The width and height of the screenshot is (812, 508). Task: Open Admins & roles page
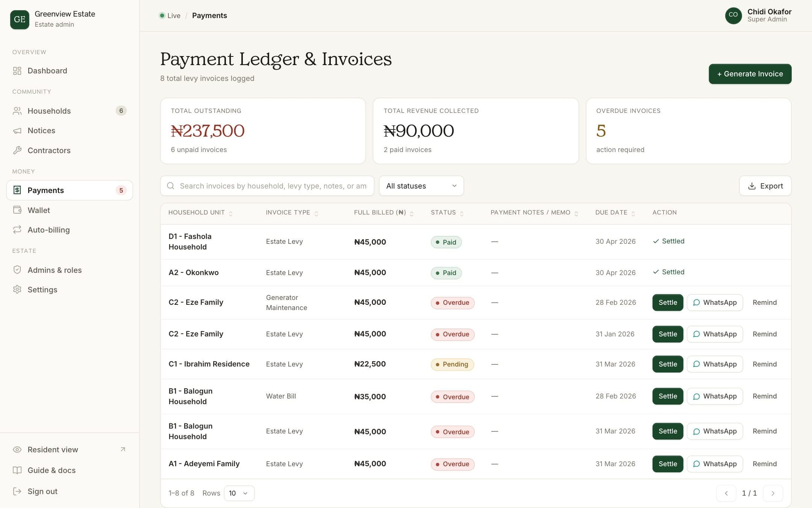click(x=70, y=270)
